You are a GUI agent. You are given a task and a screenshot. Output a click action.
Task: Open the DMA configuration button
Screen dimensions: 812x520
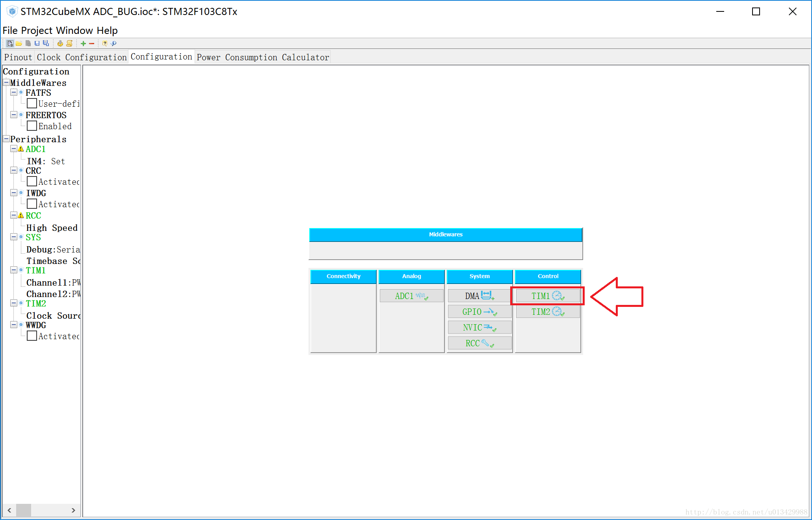[479, 296]
